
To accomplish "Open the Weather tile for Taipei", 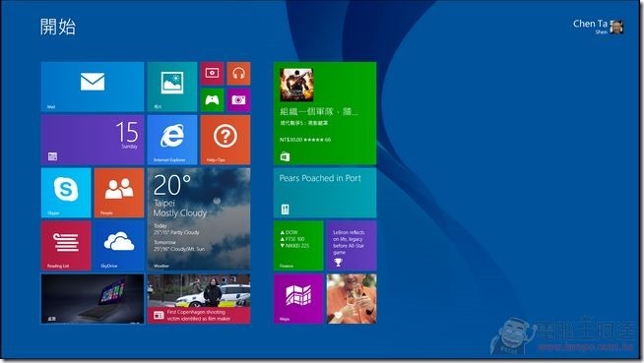I will point(199,219).
